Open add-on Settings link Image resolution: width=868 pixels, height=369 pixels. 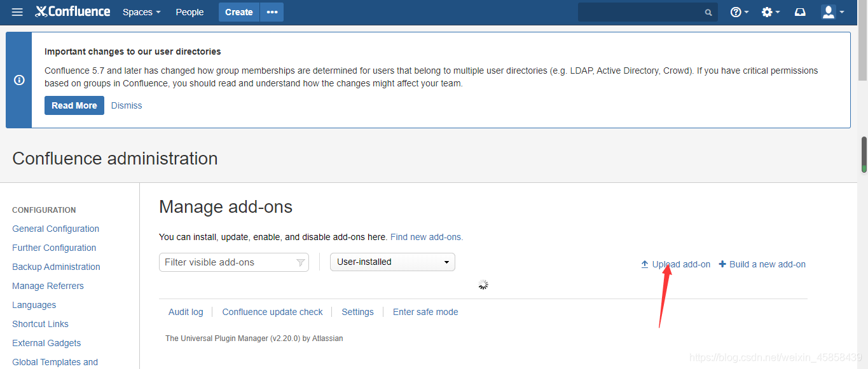point(357,312)
